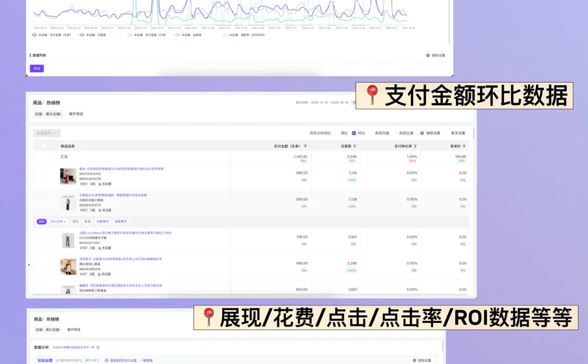Select the checkbox in the table header row
588x364 pixels.
click(x=46, y=146)
